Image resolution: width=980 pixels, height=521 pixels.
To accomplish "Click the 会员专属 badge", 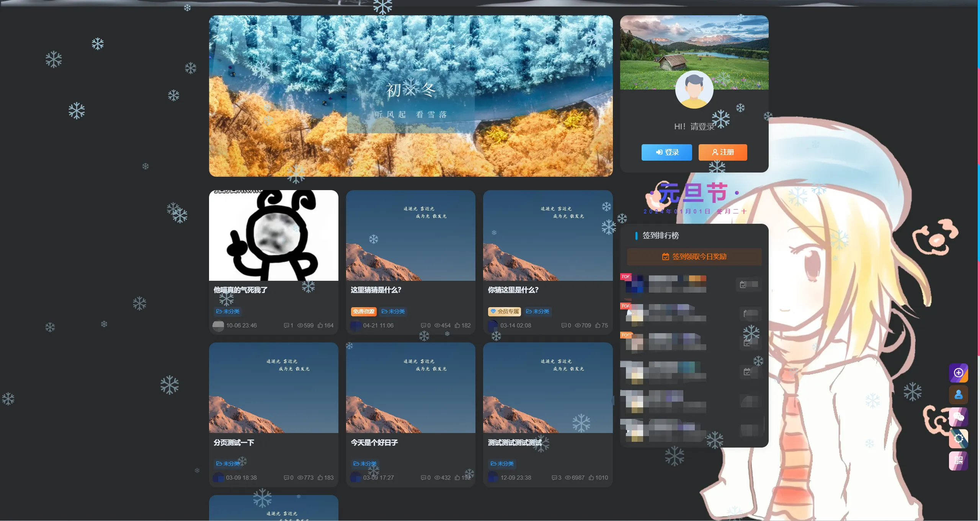I will (505, 311).
